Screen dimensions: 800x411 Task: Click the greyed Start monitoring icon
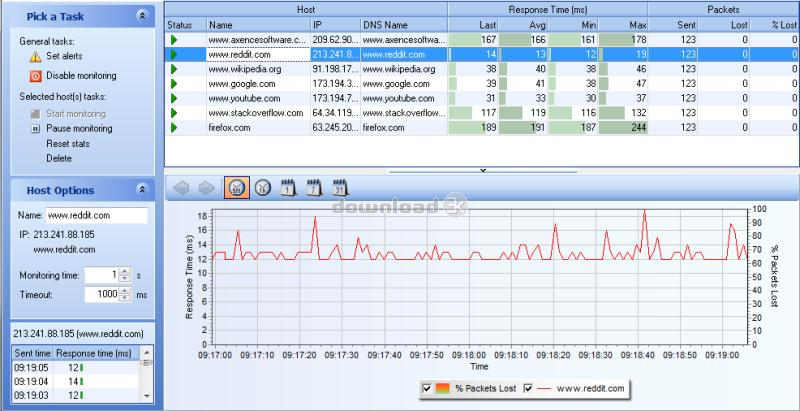pos(35,114)
